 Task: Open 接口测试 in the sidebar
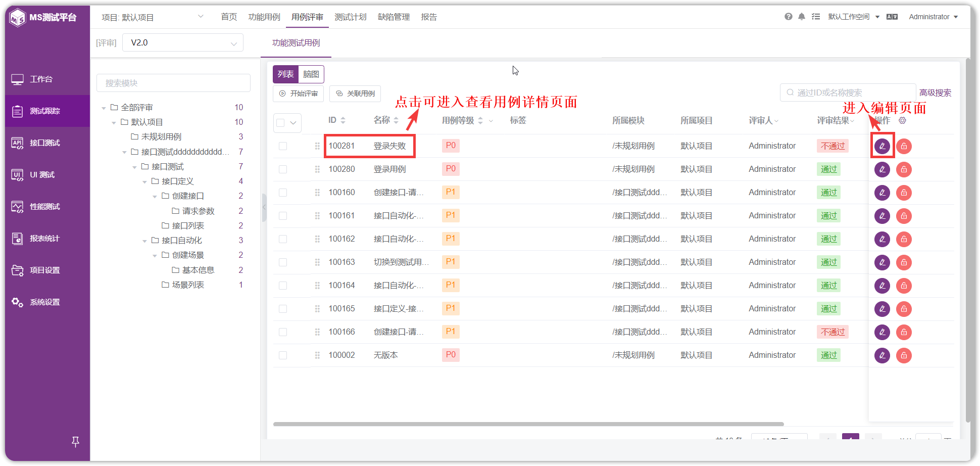(x=47, y=143)
